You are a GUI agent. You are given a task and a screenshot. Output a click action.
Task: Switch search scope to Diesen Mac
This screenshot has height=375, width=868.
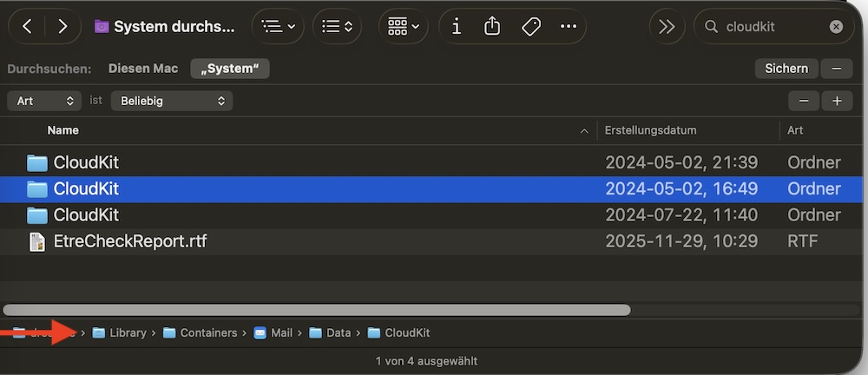click(143, 69)
